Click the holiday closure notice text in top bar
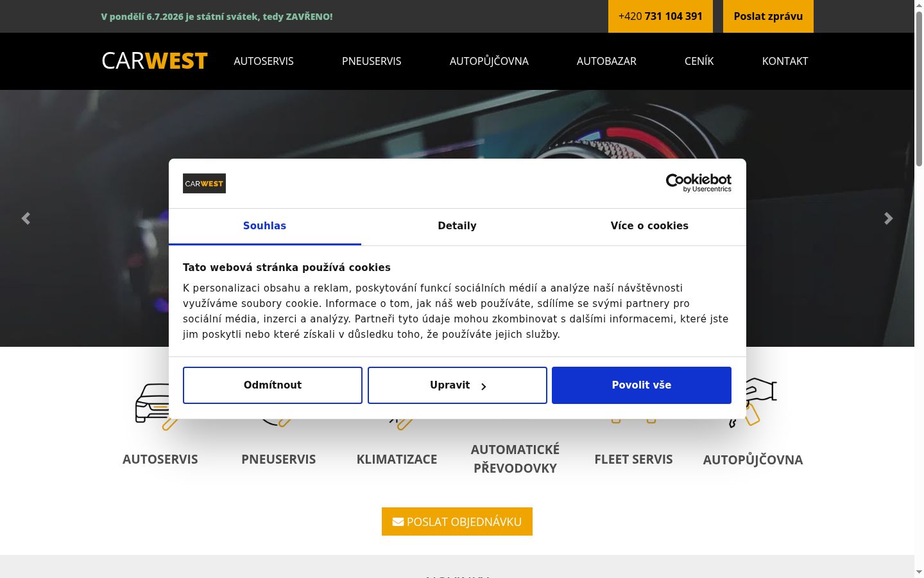924x578 pixels. click(217, 17)
